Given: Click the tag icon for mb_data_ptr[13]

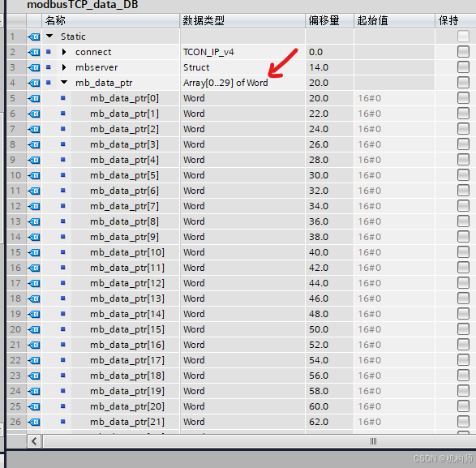Looking at the screenshot, I should coord(34,298).
